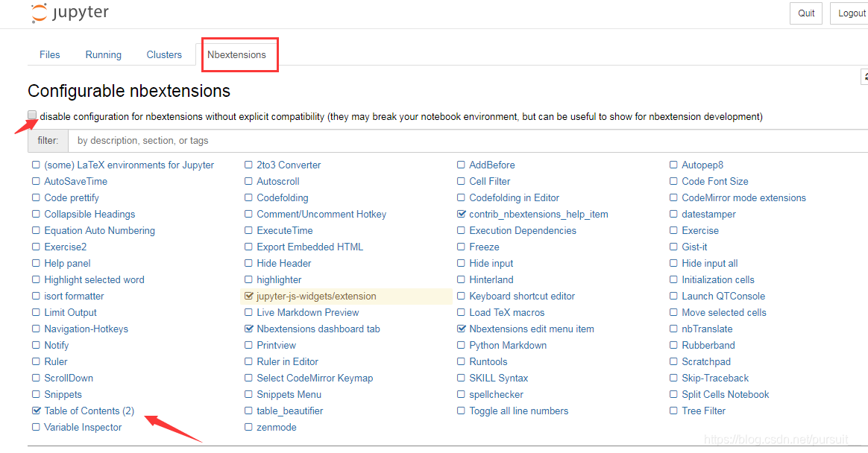
Task: Focus the extension filter input field
Action: point(468,141)
